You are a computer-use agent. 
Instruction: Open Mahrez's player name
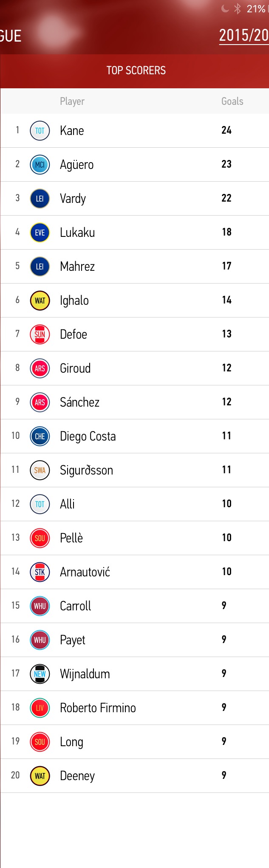point(77,267)
